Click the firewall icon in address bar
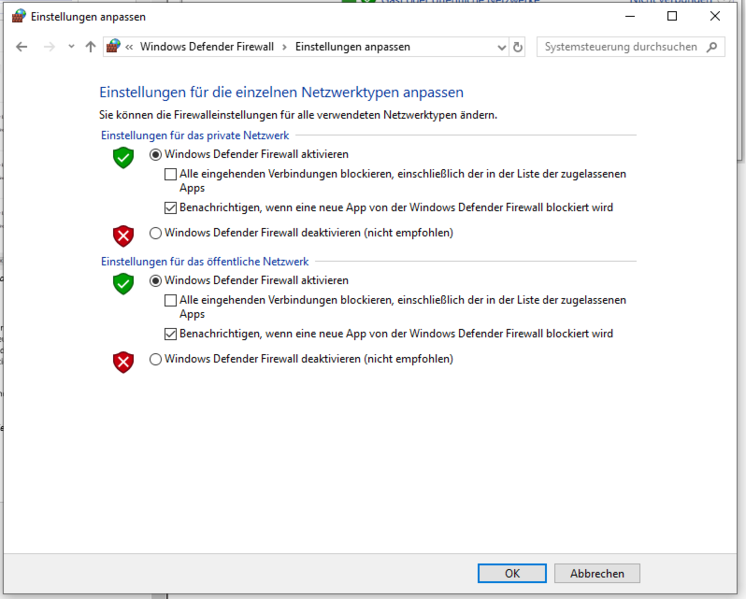Screen dimensions: 746x599 click(x=113, y=46)
